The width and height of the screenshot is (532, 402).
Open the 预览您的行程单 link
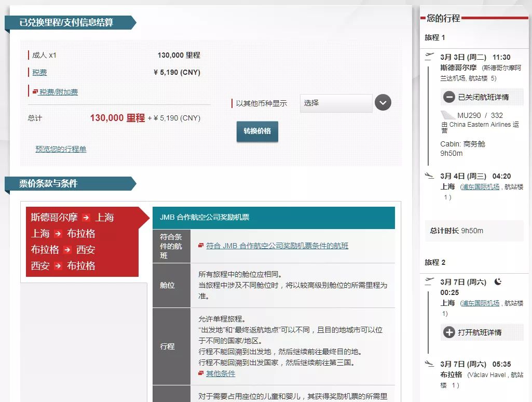point(61,150)
